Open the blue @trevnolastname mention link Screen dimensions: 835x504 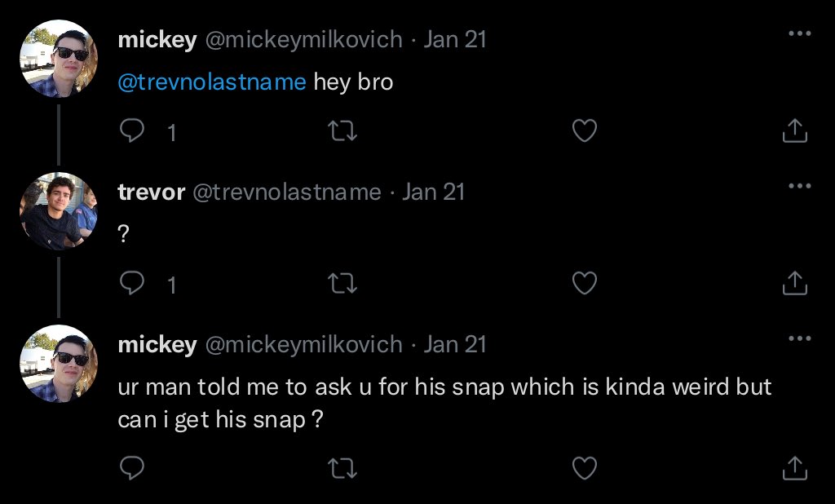coord(212,82)
